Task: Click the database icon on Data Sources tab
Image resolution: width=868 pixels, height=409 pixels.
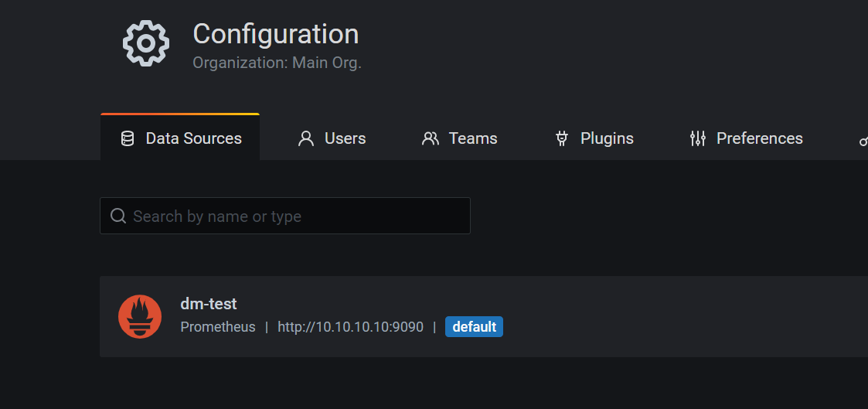Action: (x=128, y=138)
